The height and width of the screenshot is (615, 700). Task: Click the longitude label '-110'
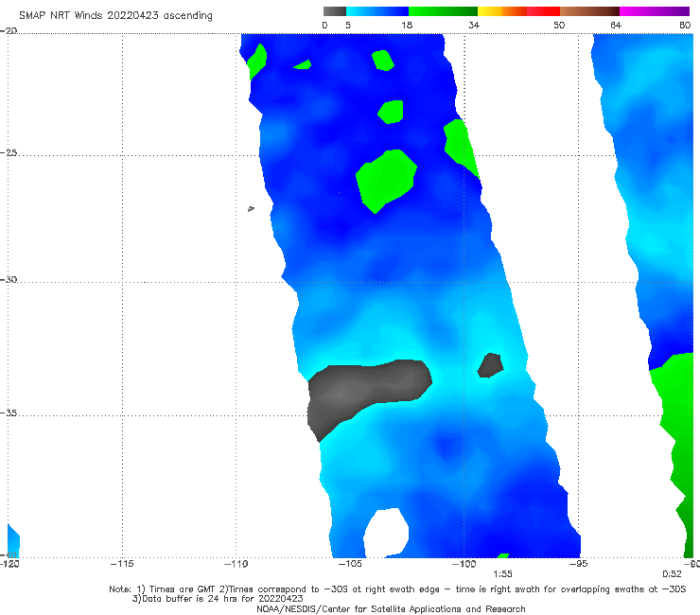click(x=236, y=564)
